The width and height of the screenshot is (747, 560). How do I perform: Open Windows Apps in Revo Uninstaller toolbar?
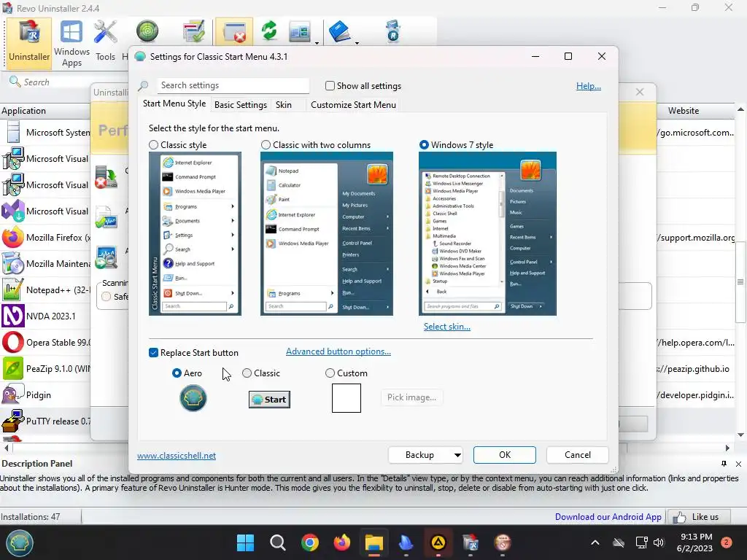click(71, 44)
